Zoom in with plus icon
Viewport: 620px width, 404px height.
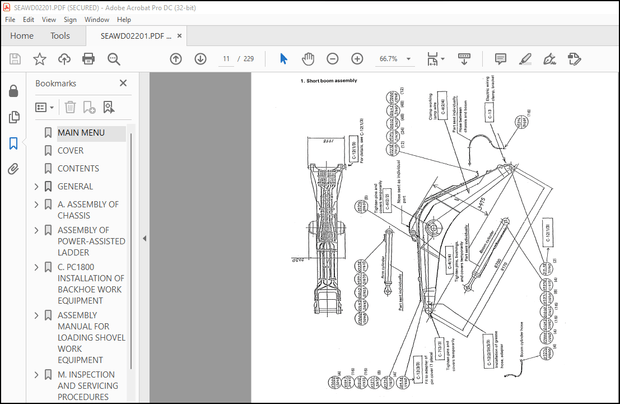point(357,59)
